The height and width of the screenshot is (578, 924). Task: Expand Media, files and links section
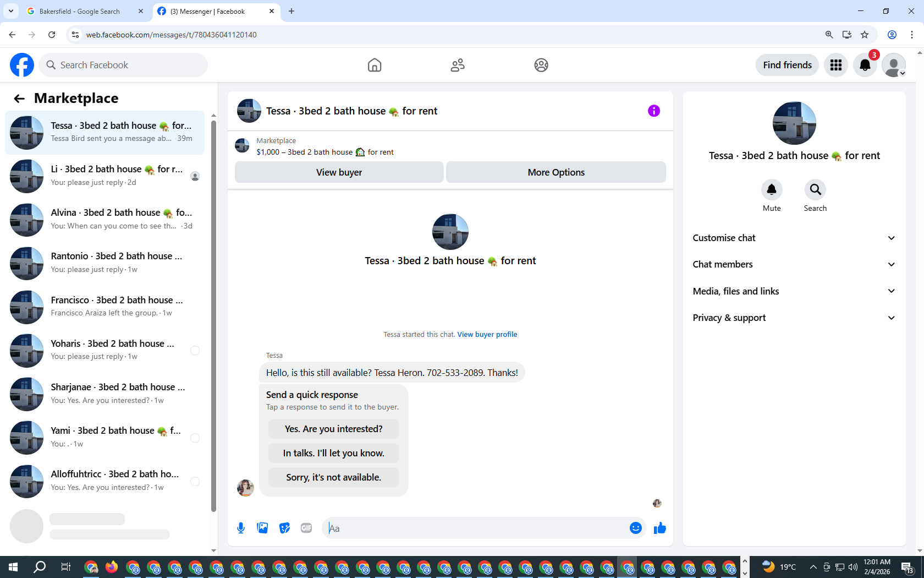pos(794,291)
